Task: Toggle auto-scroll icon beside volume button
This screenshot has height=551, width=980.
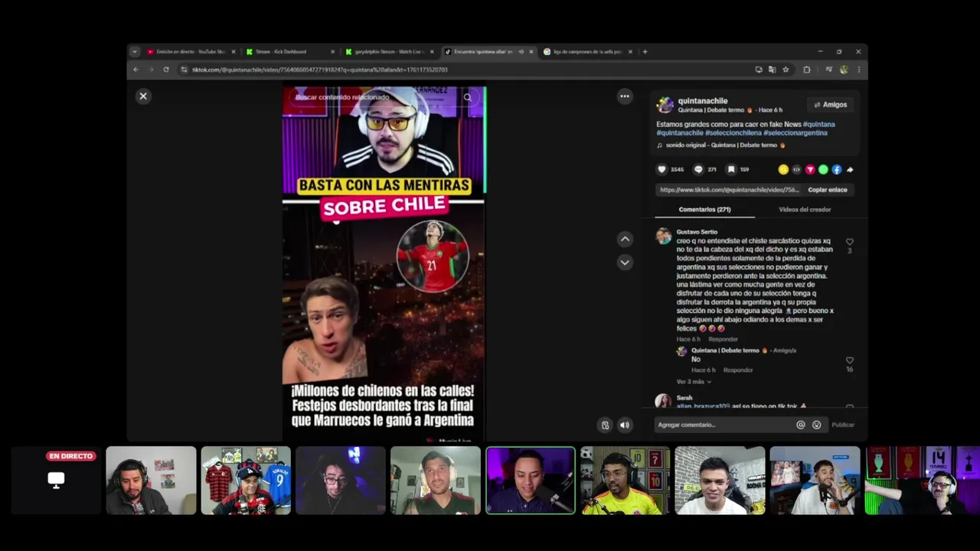Action: [605, 425]
